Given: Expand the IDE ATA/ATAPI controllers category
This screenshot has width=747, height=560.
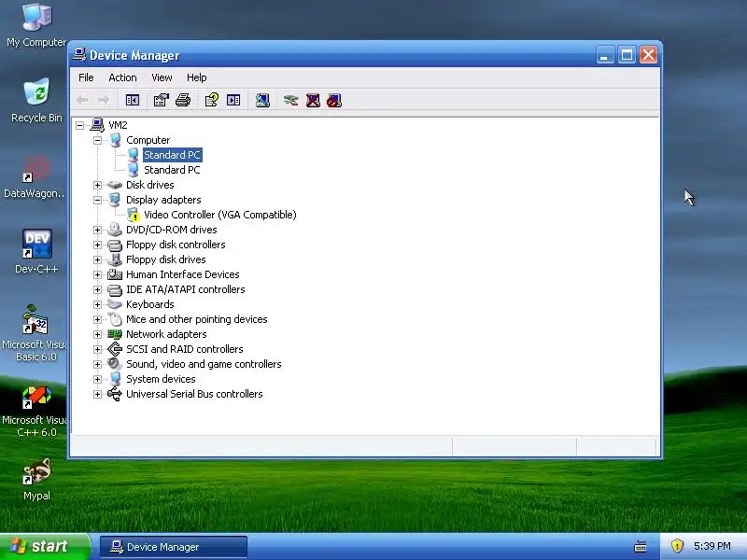Looking at the screenshot, I should coord(98,289).
